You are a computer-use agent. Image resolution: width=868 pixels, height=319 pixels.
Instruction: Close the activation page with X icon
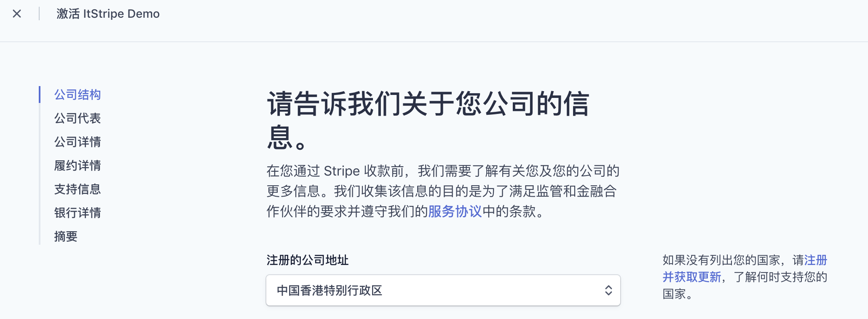(x=17, y=14)
